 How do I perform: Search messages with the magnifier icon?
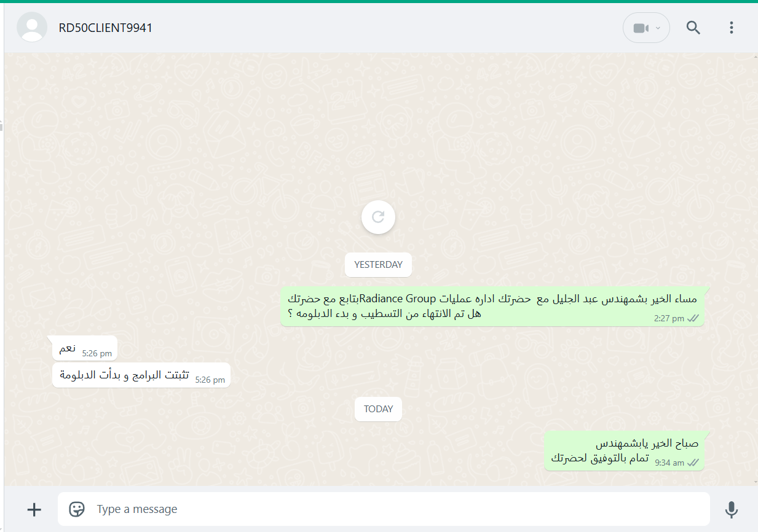click(693, 28)
